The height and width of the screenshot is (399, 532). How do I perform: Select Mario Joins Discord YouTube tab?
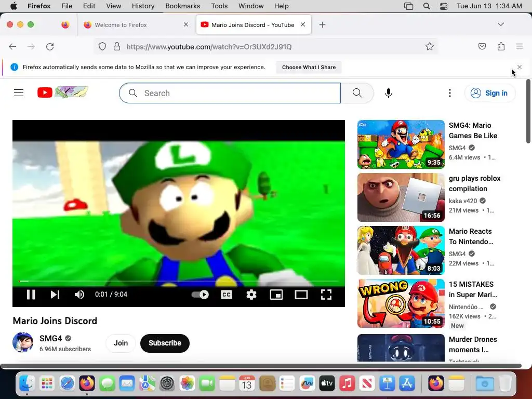[x=254, y=25]
